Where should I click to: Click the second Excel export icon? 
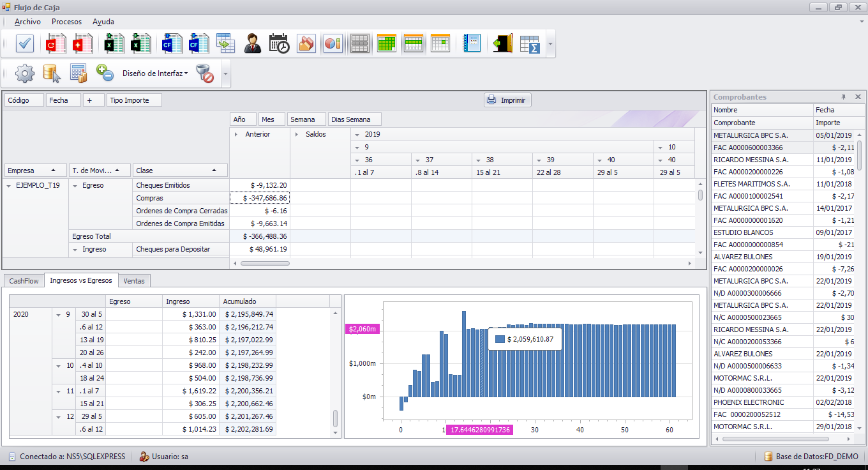[140, 43]
